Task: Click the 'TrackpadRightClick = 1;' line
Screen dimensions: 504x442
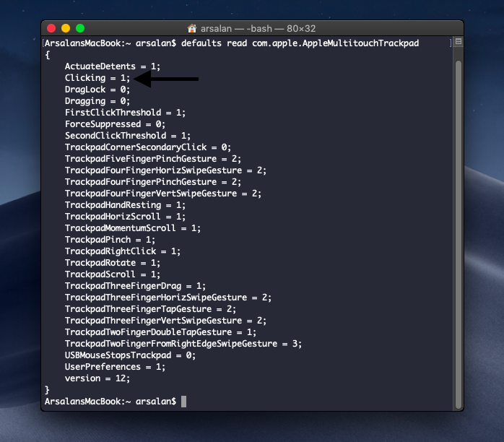Action: click(x=123, y=251)
